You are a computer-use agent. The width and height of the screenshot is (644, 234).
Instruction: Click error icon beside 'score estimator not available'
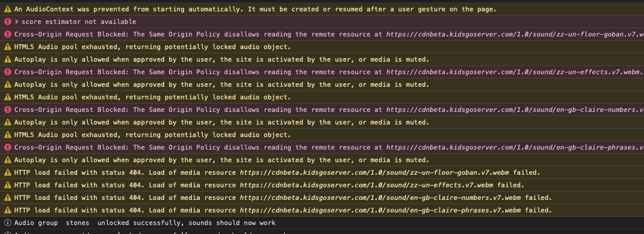pos(7,22)
